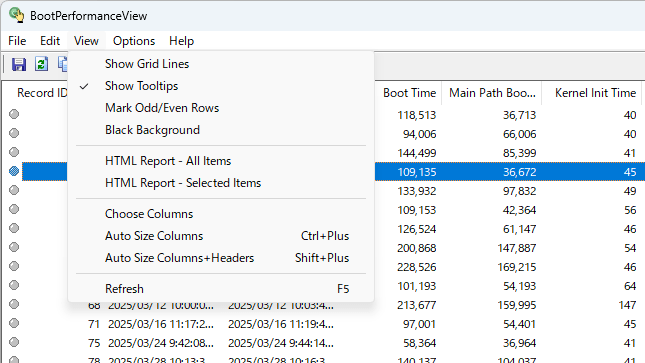Click the record icon of row 228,526
The width and height of the screenshot is (645, 363).
14,266
